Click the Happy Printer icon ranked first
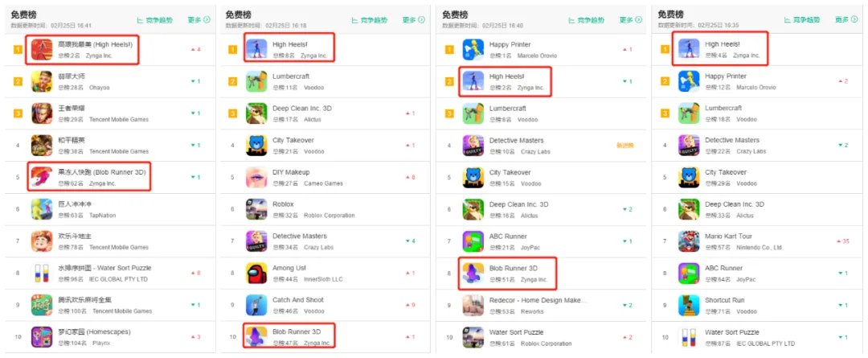This screenshot has height=358, width=868. pyautogui.click(x=473, y=50)
